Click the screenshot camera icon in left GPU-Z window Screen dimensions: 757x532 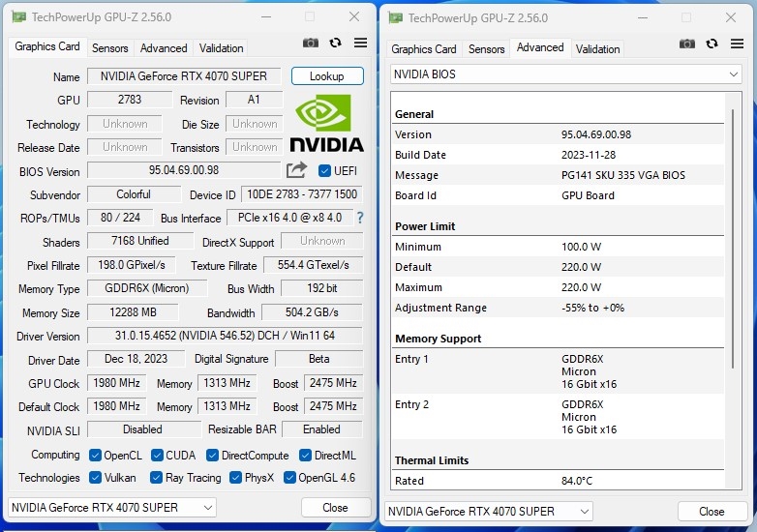[x=311, y=43]
